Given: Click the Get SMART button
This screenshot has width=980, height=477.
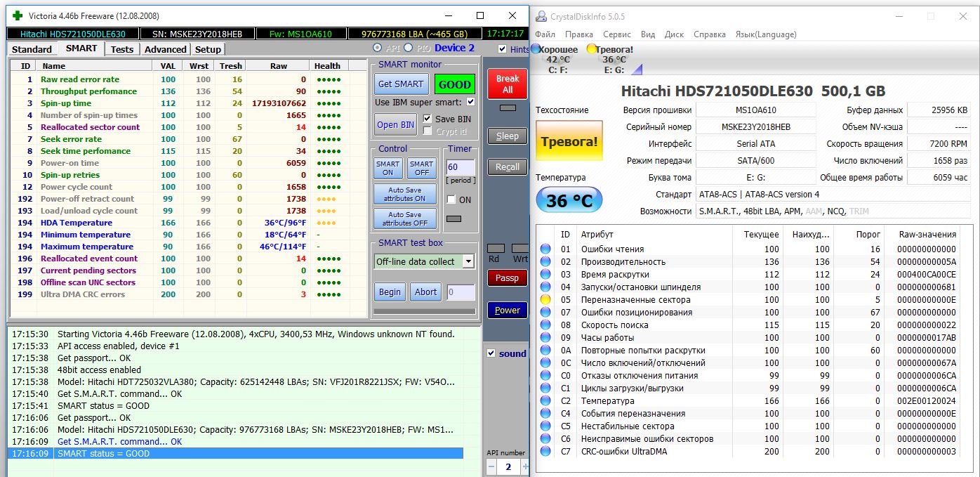Looking at the screenshot, I should (401, 84).
